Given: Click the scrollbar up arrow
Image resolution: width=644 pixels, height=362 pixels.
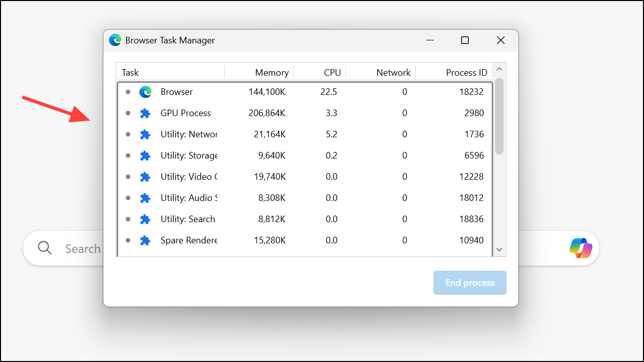Looking at the screenshot, I should pos(499,70).
